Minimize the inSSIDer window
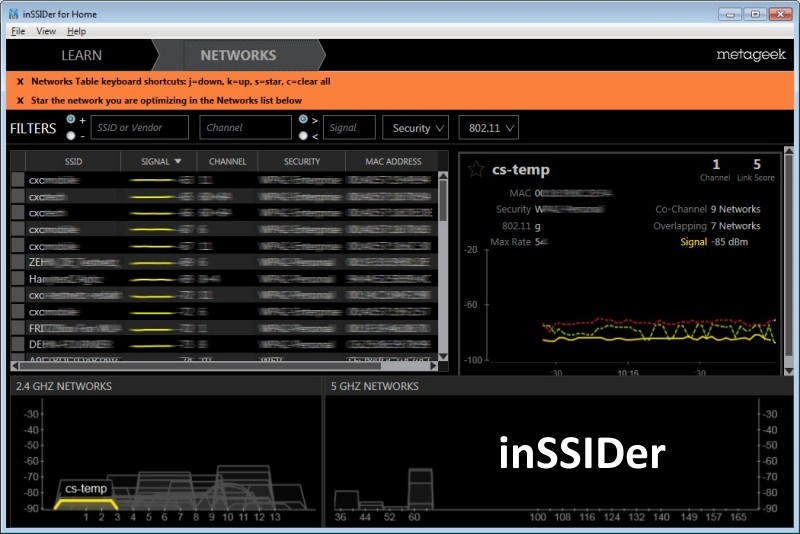 click(730, 14)
